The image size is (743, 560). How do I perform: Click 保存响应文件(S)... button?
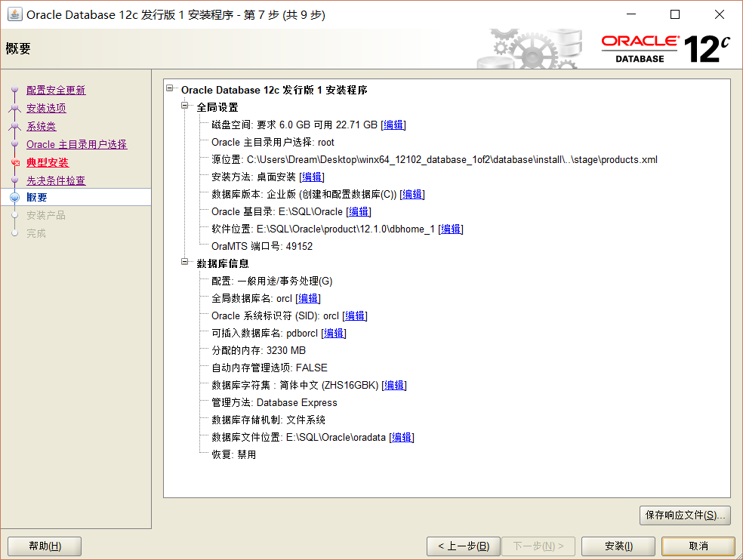pyautogui.click(x=685, y=515)
